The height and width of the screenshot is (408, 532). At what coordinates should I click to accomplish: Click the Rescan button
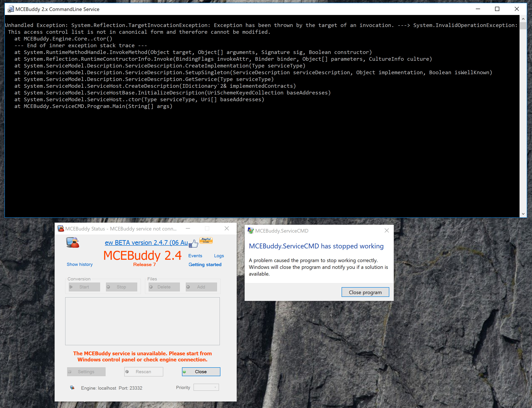[144, 372]
